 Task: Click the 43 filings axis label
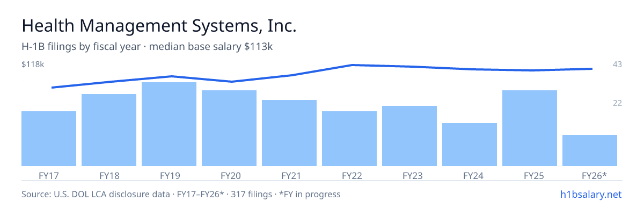617,64
